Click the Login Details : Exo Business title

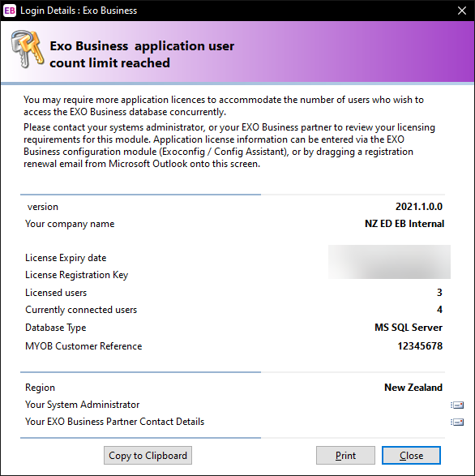(x=79, y=11)
